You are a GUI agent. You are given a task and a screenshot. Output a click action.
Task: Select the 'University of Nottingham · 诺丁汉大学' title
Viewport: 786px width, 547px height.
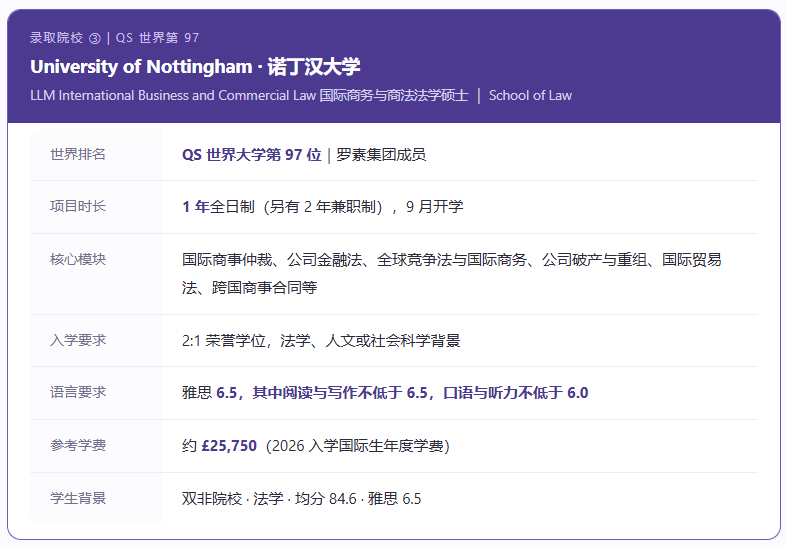(x=195, y=67)
